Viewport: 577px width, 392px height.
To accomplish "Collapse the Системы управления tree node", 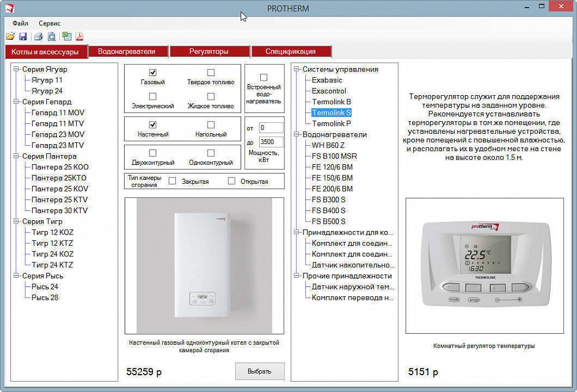I will click(298, 70).
